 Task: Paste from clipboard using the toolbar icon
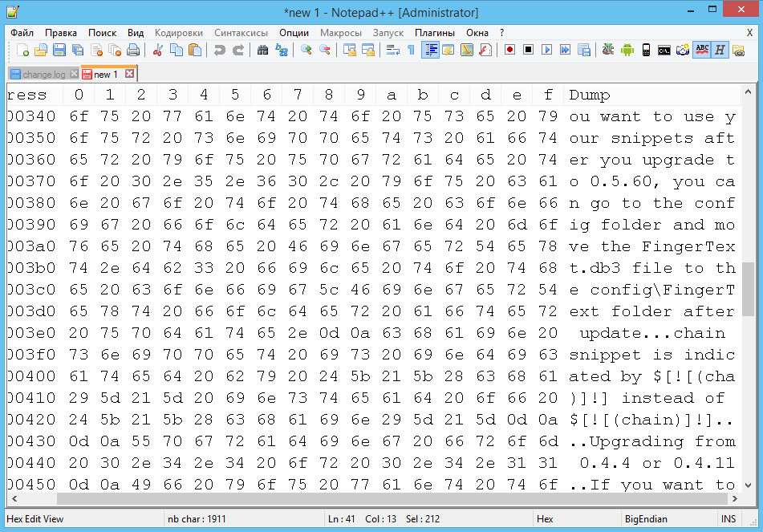coord(194,50)
